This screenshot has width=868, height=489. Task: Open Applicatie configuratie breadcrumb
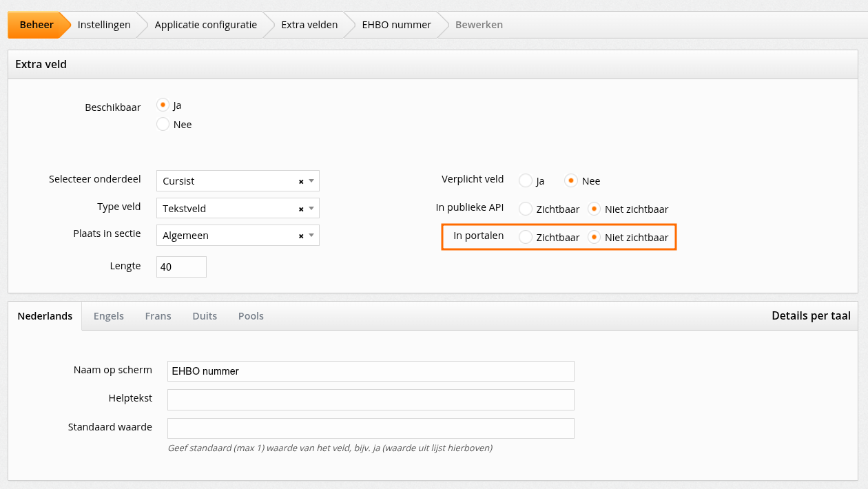[x=206, y=25]
